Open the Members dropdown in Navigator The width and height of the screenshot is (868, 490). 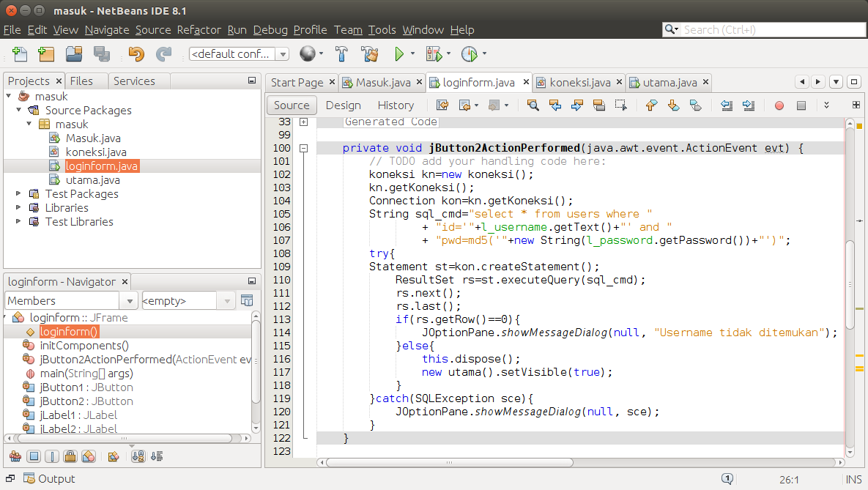pos(130,301)
